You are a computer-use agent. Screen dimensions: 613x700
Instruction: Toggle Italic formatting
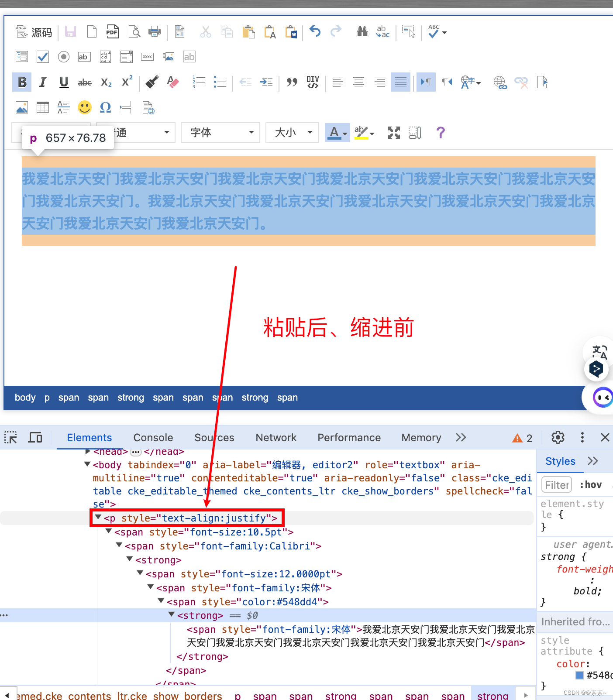coord(43,82)
